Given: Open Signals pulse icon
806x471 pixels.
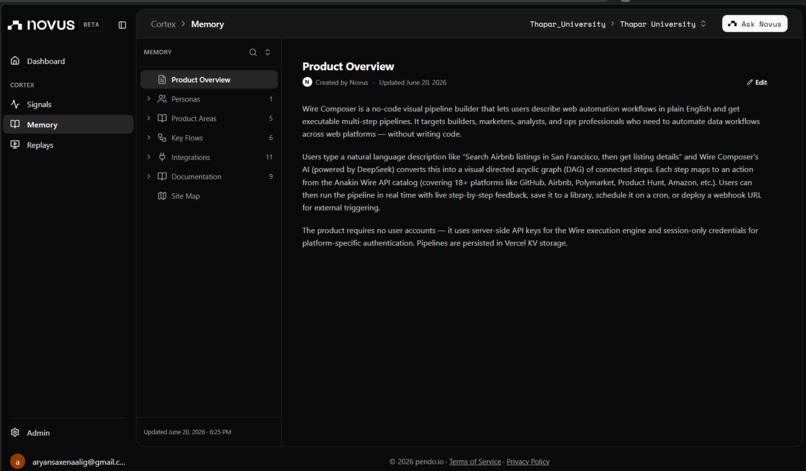Looking at the screenshot, I should click(x=15, y=104).
